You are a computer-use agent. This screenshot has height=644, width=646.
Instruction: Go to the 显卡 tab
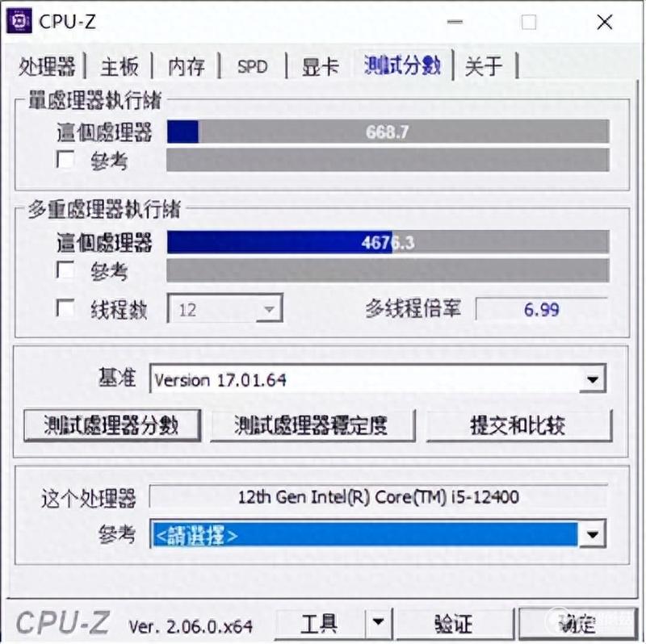(321, 66)
